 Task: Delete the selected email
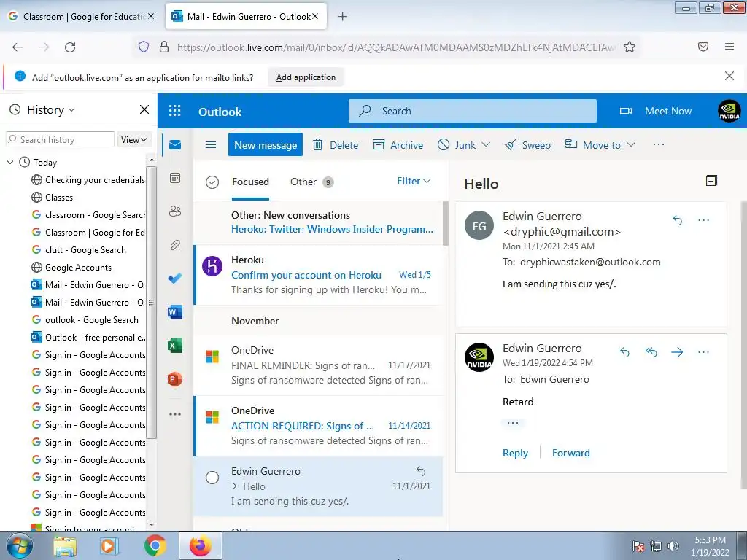pyautogui.click(x=335, y=145)
